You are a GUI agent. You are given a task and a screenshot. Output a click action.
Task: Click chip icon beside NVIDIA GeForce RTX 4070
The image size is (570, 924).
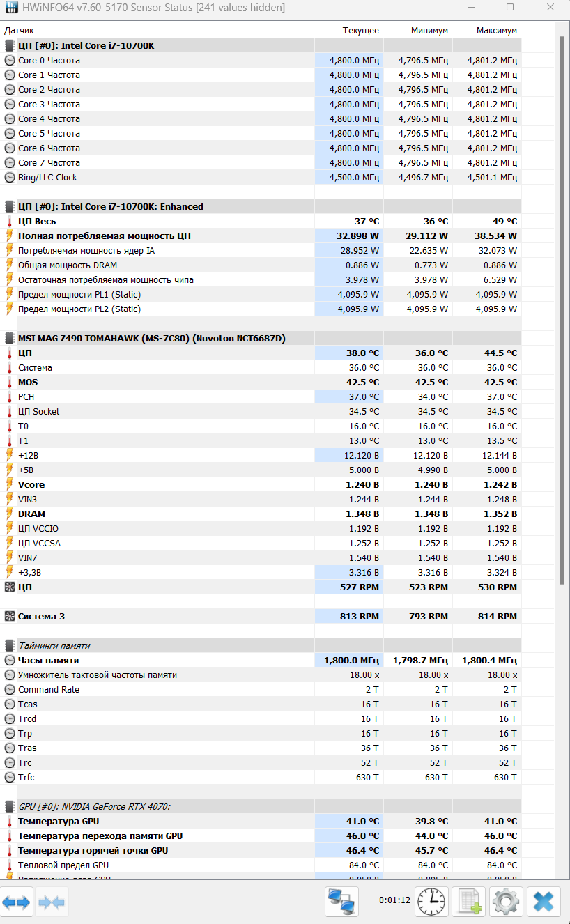click(x=10, y=806)
